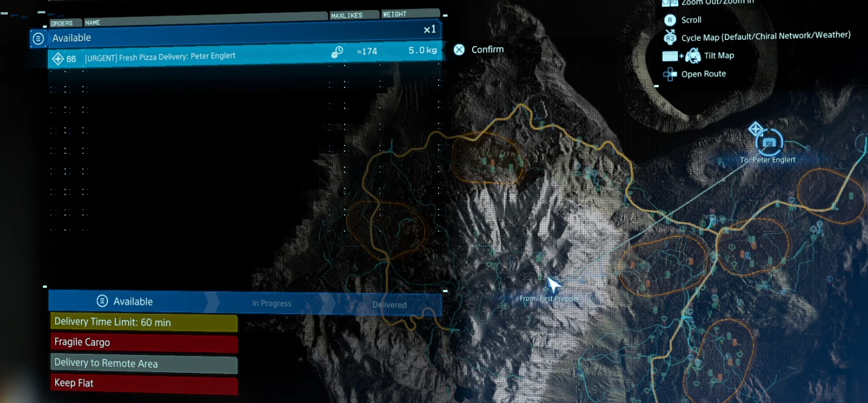Select the order number 66 diamond icon
Screen dimensions: 868x403
click(x=58, y=59)
